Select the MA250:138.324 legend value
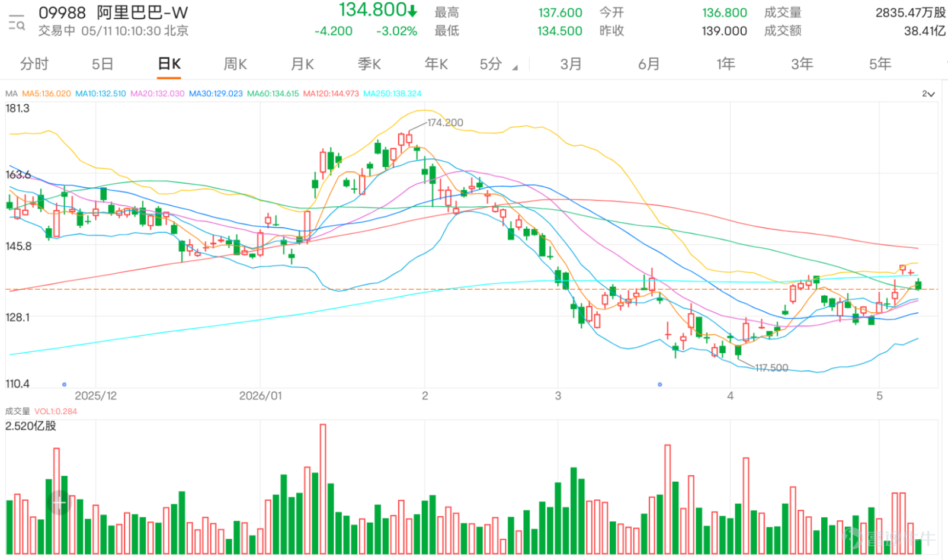Image resolution: width=948 pixels, height=560 pixels. coord(393,94)
